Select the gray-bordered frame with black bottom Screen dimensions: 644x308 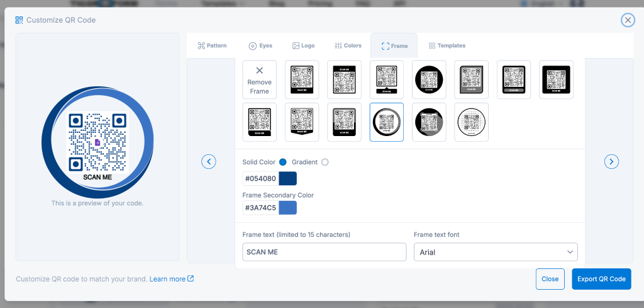tap(344, 122)
